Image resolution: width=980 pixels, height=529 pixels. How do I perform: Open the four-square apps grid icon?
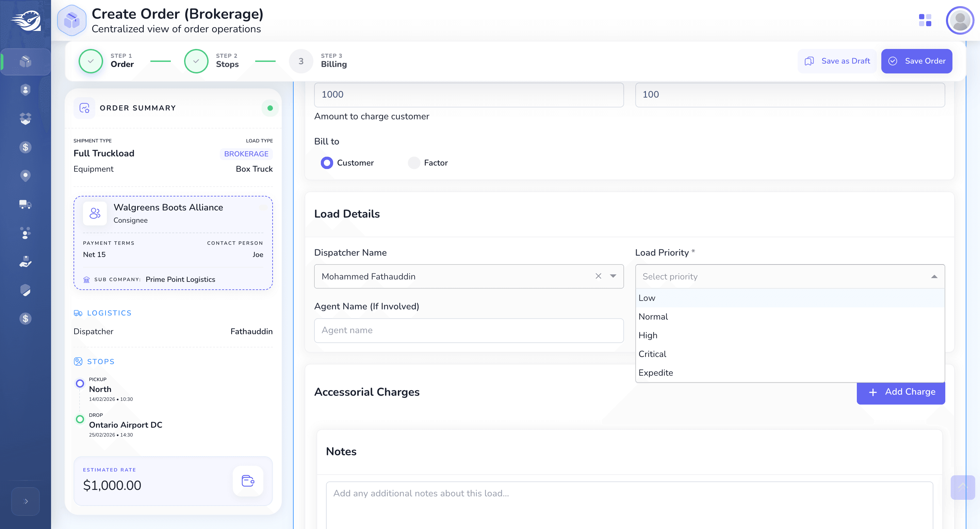pyautogui.click(x=925, y=20)
